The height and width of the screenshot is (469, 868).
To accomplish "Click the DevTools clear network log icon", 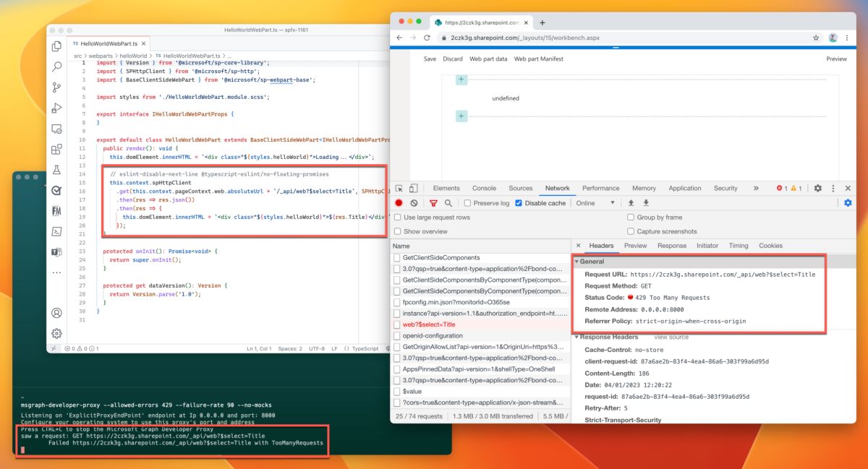I will click(414, 203).
